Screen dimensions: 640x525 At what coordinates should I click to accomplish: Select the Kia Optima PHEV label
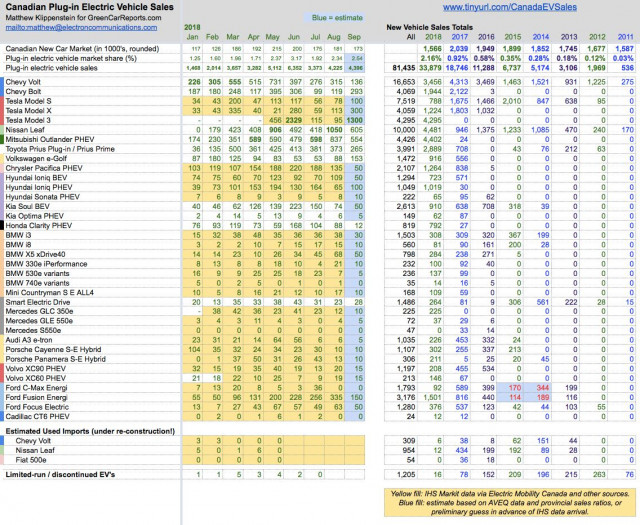pos(34,216)
